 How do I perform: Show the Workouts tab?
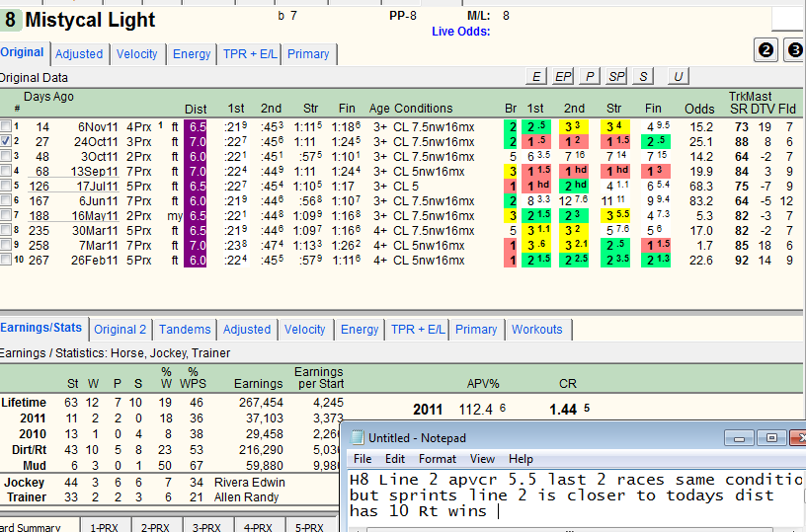point(537,330)
